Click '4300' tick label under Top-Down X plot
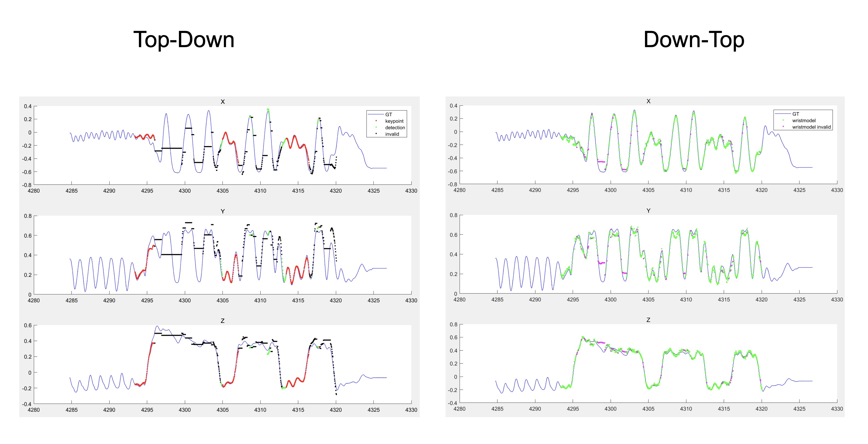Screen dimensions: 868x444 pyautogui.click(x=185, y=191)
